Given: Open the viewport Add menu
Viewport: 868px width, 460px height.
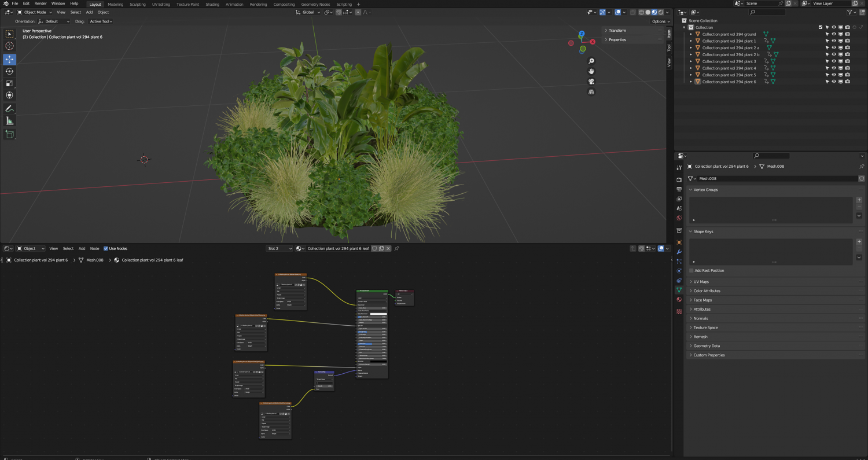Looking at the screenshot, I should pos(89,12).
